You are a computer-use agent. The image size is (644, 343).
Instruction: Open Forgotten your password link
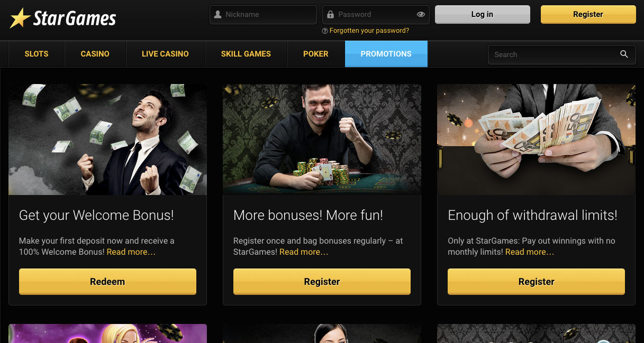tap(369, 31)
